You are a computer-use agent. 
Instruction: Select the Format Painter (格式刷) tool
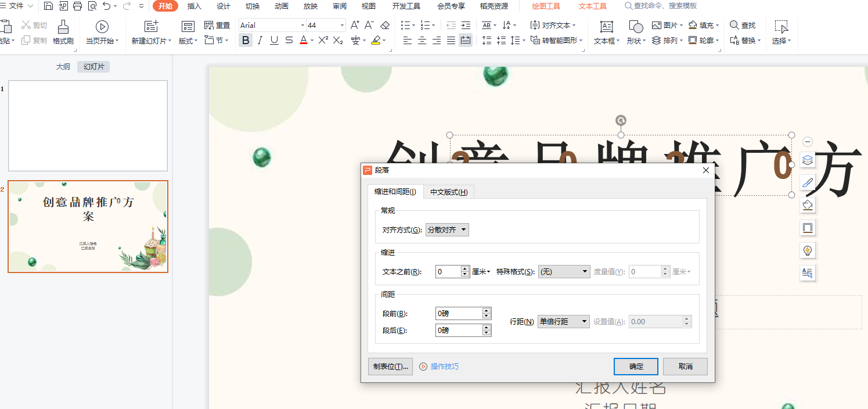(x=63, y=33)
